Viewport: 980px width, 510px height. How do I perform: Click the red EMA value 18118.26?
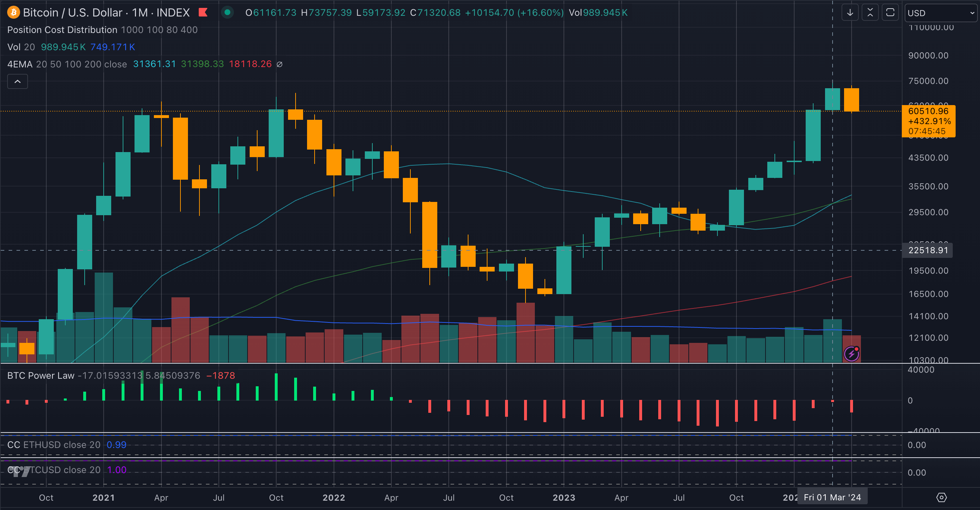(250, 64)
